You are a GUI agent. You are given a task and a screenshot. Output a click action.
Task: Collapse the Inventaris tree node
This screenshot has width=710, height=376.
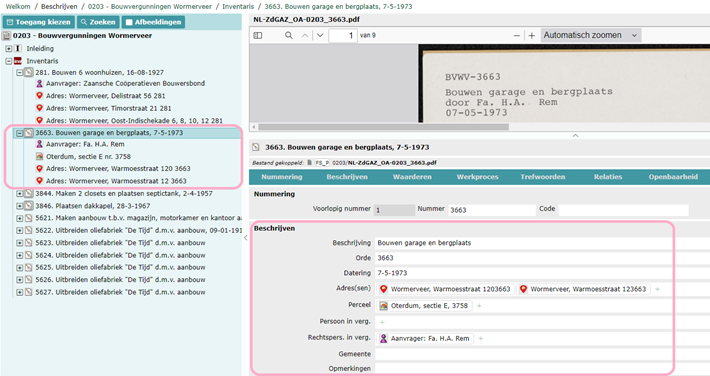pyautogui.click(x=9, y=61)
